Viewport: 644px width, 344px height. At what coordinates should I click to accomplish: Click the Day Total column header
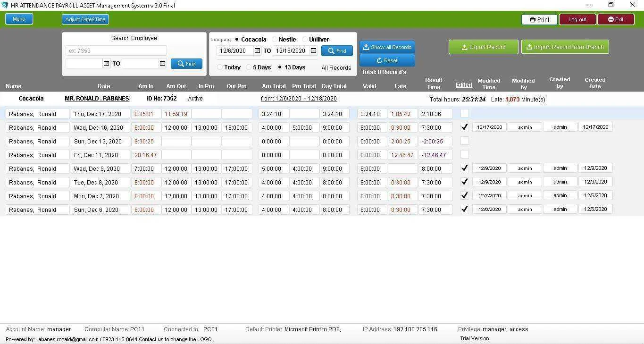click(x=334, y=86)
